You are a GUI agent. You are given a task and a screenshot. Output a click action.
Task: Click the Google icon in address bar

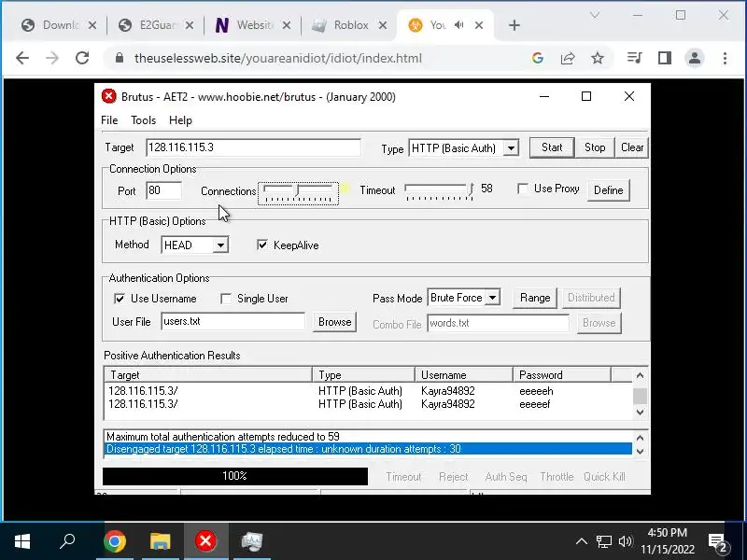click(x=538, y=58)
